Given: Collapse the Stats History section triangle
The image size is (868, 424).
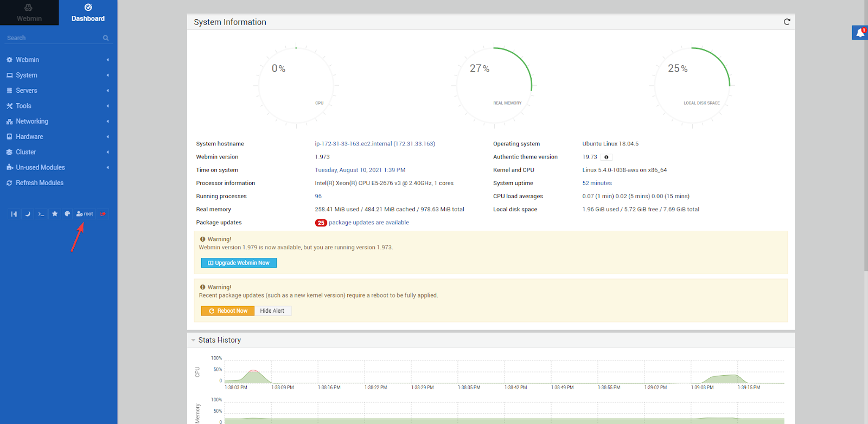Looking at the screenshot, I should point(193,340).
